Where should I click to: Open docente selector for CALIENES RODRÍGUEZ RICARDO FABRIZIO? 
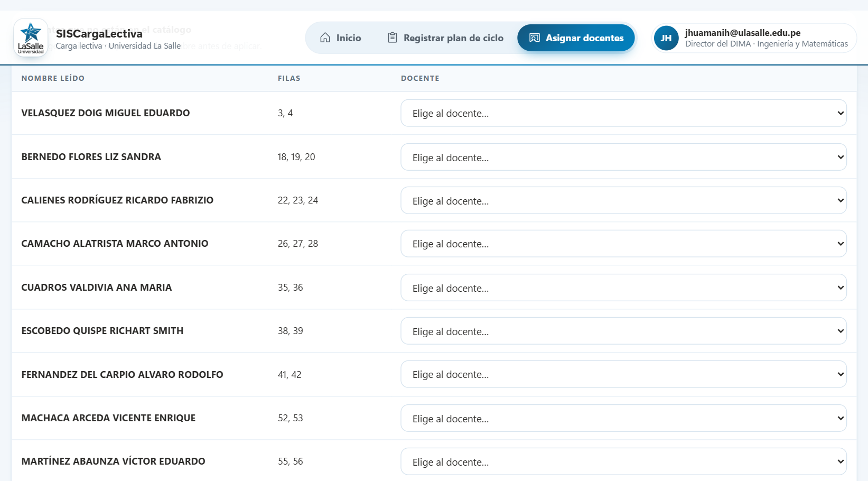pyautogui.click(x=623, y=200)
